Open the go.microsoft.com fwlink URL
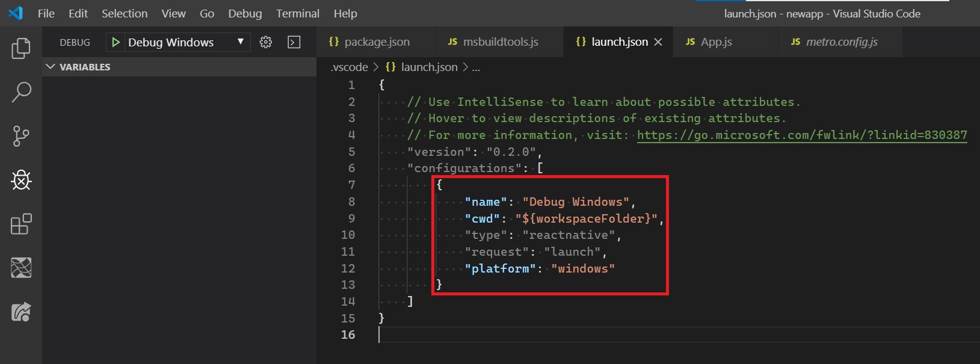 pyautogui.click(x=802, y=135)
